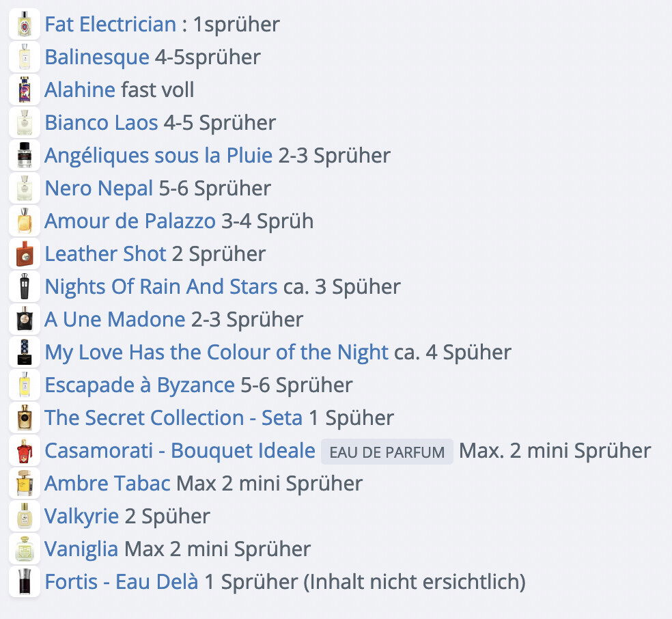This screenshot has height=619, width=672.
Task: Click the red Casamorati bottle thumbnail
Action: point(25,450)
